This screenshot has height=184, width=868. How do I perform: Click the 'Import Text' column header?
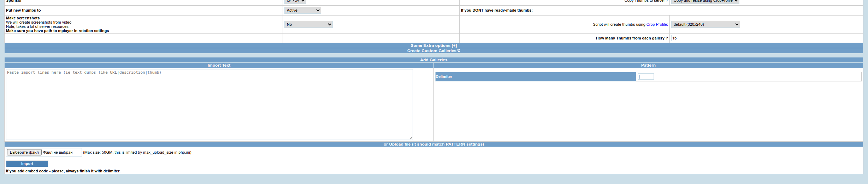point(219,65)
